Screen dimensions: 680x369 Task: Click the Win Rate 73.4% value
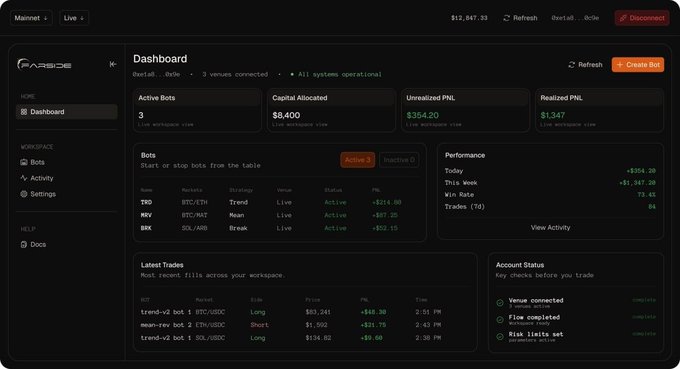646,195
